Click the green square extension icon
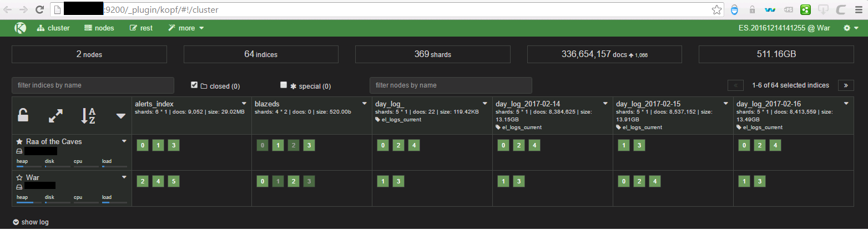The image size is (868, 230). [x=805, y=9]
